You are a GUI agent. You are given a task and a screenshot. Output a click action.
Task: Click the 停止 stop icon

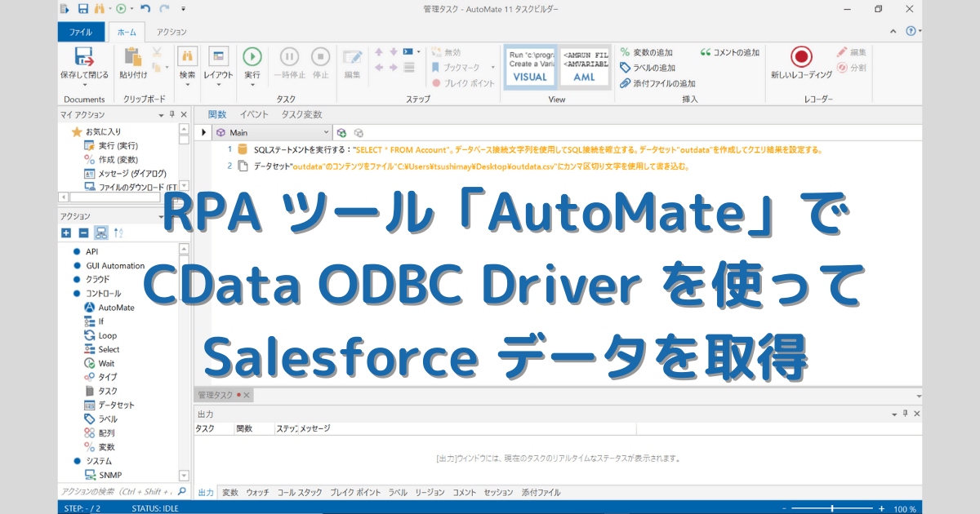coord(320,55)
